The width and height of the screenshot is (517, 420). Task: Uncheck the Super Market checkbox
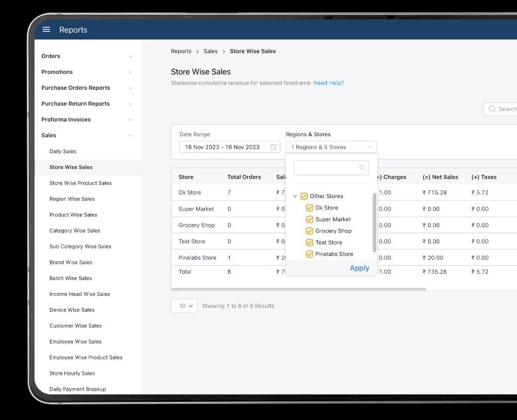[309, 219]
